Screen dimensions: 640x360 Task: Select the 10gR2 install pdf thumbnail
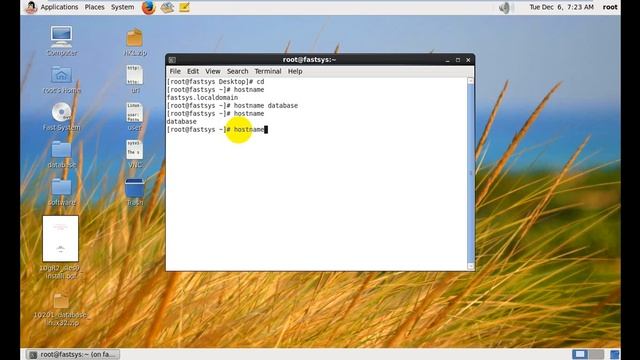click(60, 239)
